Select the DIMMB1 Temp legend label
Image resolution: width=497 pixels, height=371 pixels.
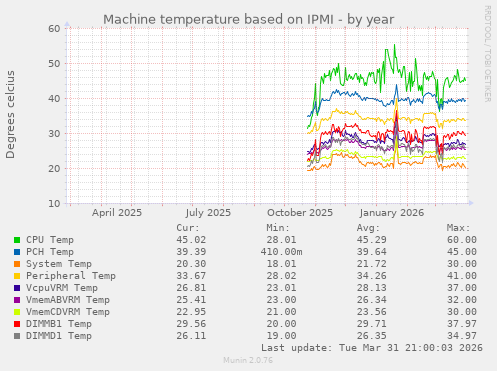coord(59,324)
